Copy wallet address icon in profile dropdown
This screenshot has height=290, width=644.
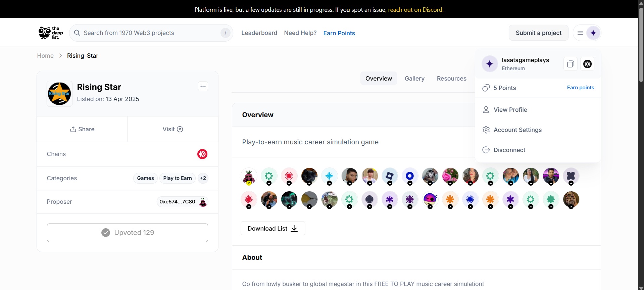[x=571, y=64]
